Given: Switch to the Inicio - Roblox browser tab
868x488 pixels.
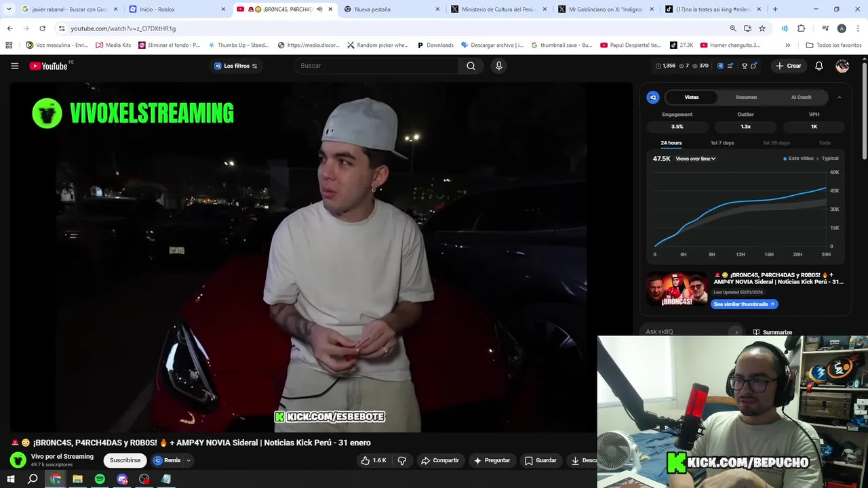Looking at the screenshot, I should pyautogui.click(x=176, y=9).
